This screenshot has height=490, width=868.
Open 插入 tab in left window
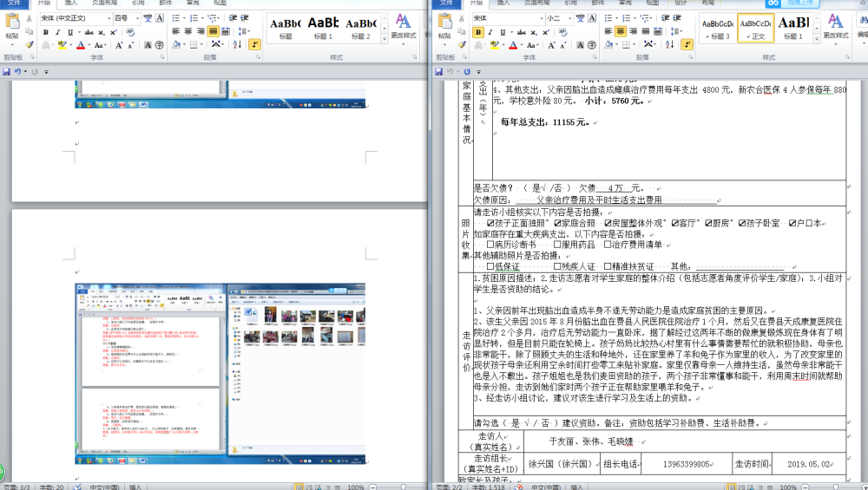click(71, 3)
